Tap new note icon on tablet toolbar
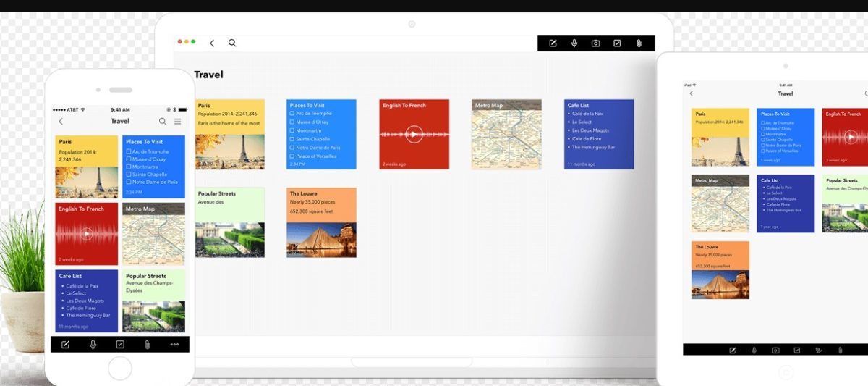868x386 pixels. (x=733, y=350)
